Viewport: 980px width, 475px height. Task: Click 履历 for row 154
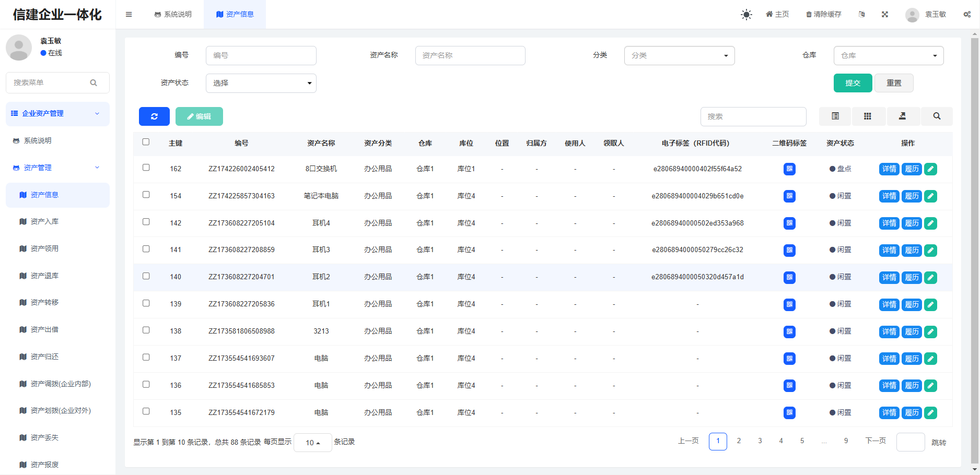click(x=912, y=196)
